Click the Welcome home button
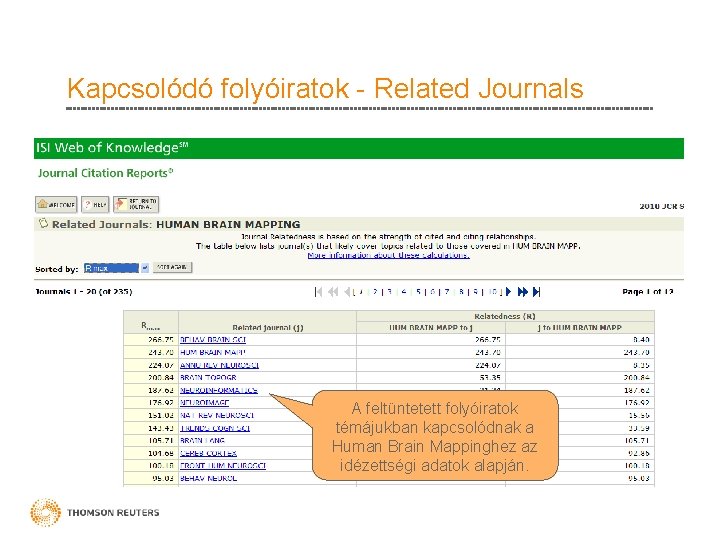Viewport: 720px width, 540px height. [x=56, y=204]
